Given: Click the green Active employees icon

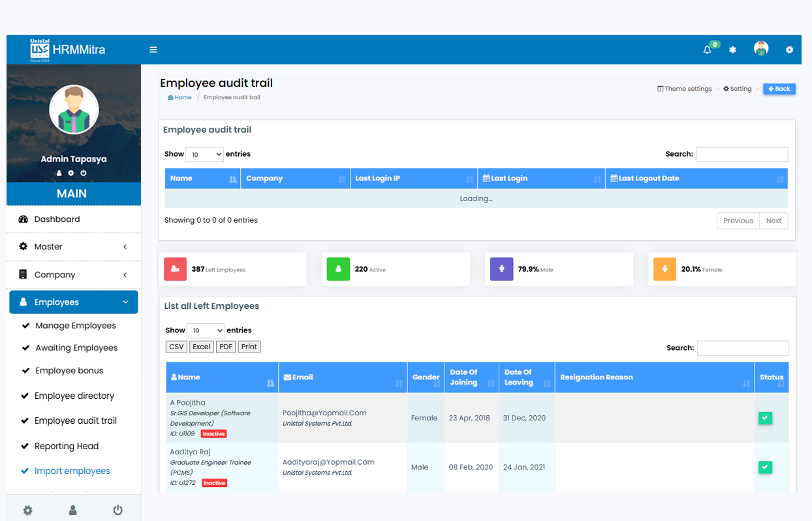Looking at the screenshot, I should click(338, 269).
